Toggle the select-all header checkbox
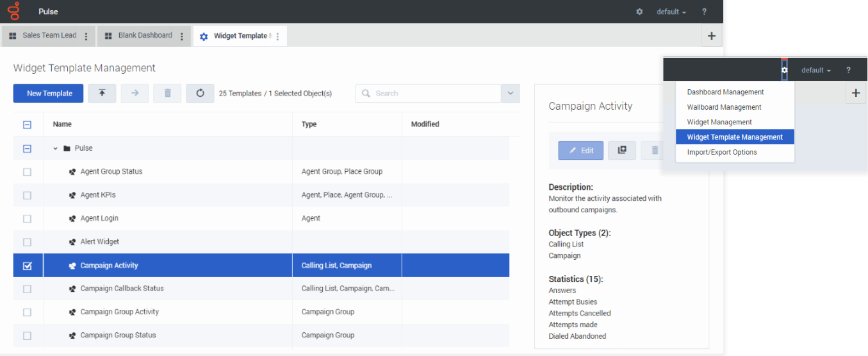 27,124
